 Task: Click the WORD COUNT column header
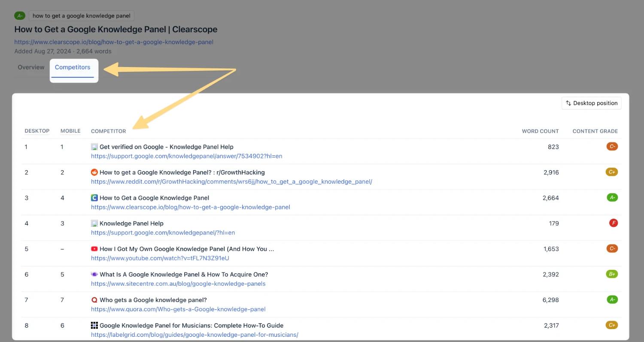(540, 131)
